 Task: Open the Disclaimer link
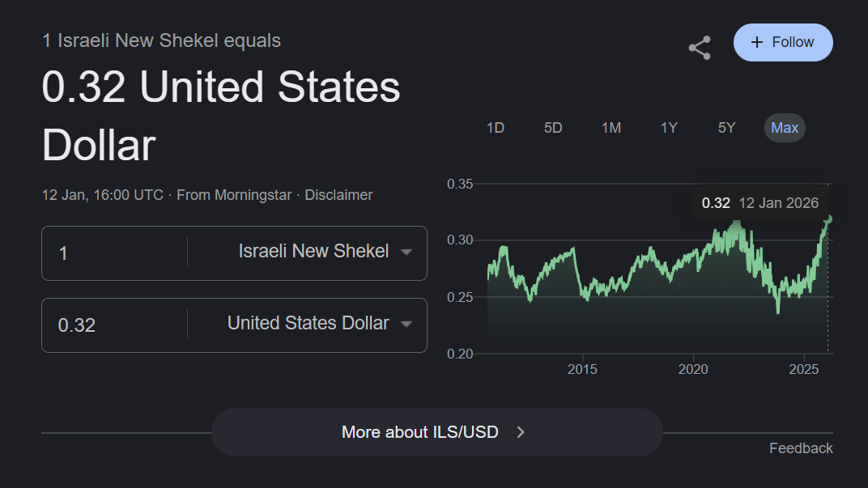pos(338,195)
